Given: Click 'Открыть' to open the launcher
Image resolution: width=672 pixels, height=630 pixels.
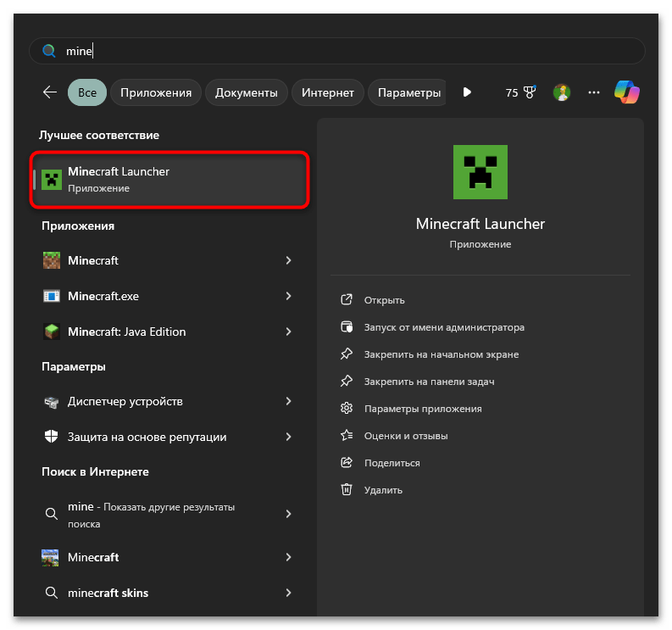Looking at the screenshot, I should click(385, 300).
